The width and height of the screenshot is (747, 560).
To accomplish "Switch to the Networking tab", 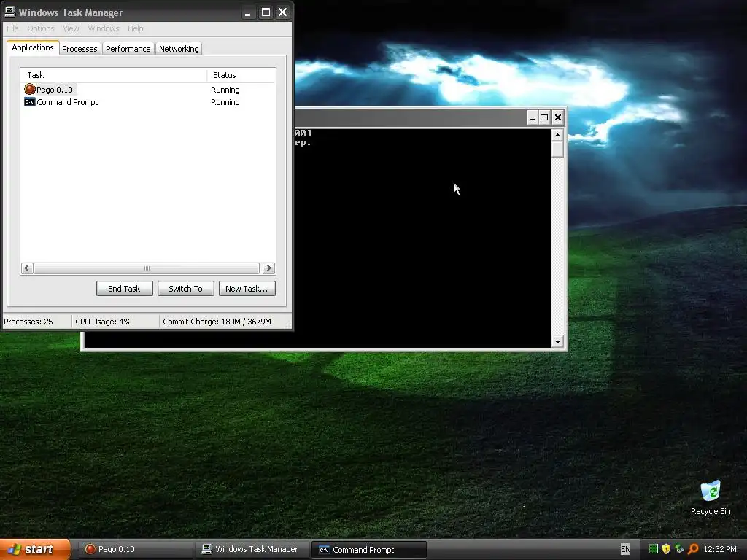I will [x=179, y=49].
